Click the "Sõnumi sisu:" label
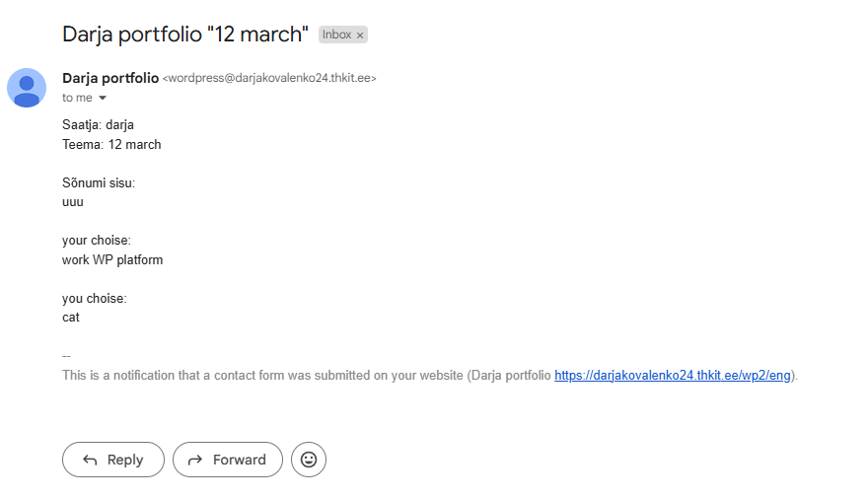The image size is (868, 499). coord(99,183)
